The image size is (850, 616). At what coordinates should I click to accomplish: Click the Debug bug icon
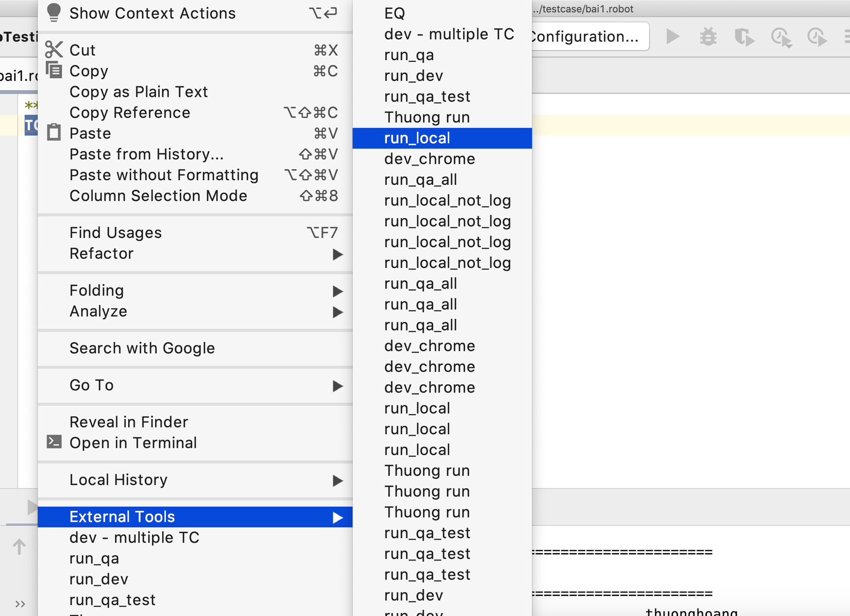(x=708, y=37)
